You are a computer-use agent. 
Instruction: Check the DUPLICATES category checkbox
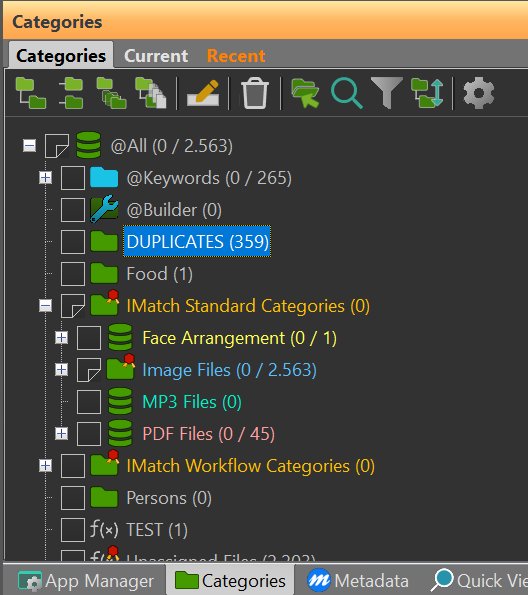(x=73, y=242)
